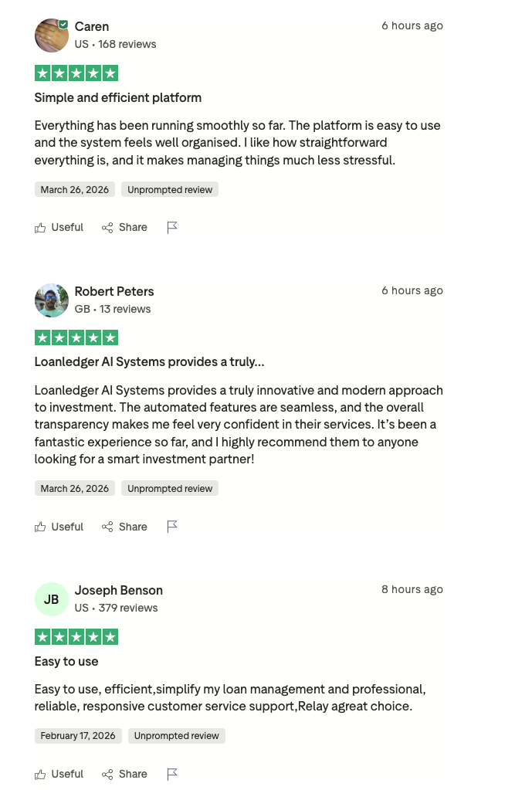Click Unprompted review tag on Caren's review

(170, 190)
